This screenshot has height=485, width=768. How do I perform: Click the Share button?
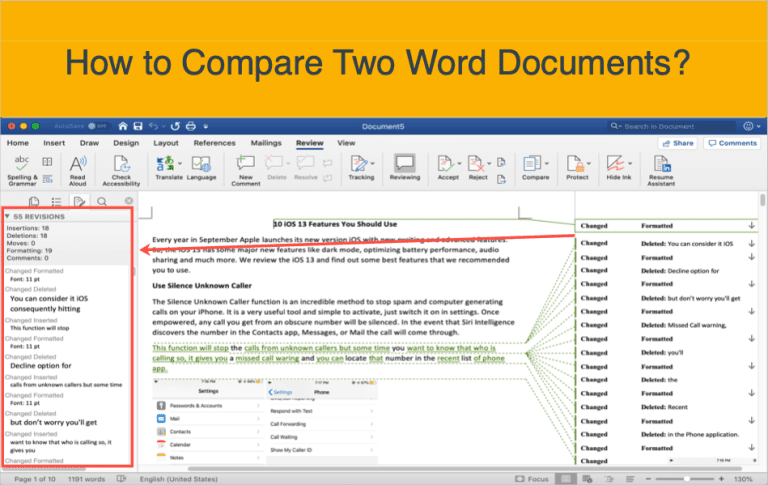[678, 143]
